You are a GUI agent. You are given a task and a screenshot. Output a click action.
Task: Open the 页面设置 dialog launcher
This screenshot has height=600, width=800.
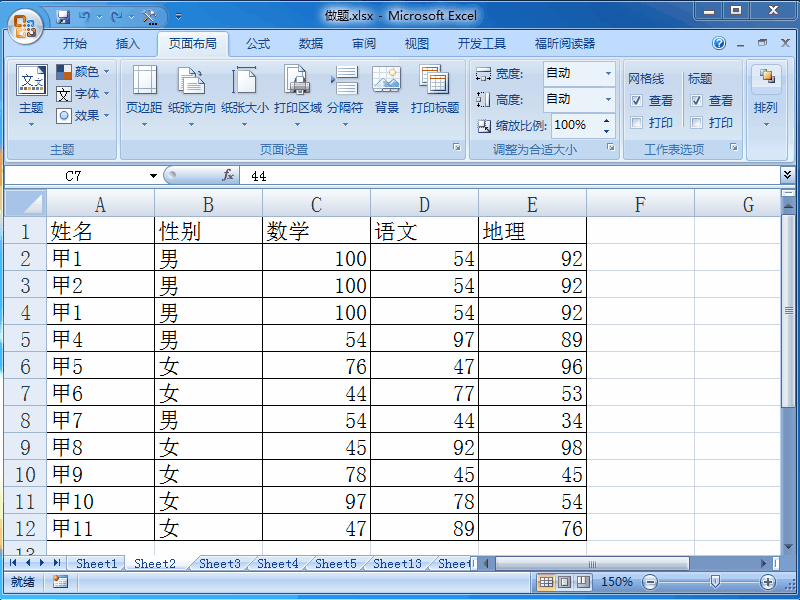point(458,148)
